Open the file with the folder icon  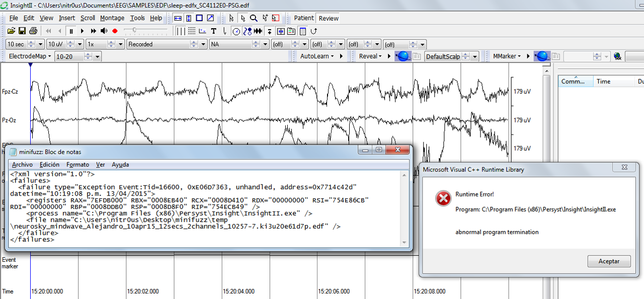(x=11, y=31)
